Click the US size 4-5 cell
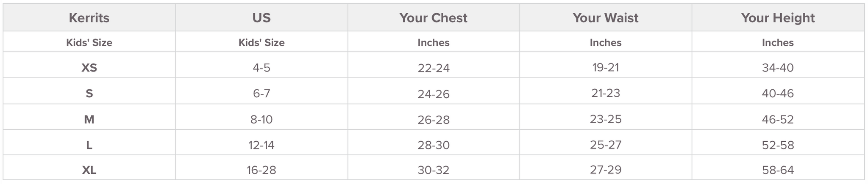This screenshot has width=868, height=184. 262,68
